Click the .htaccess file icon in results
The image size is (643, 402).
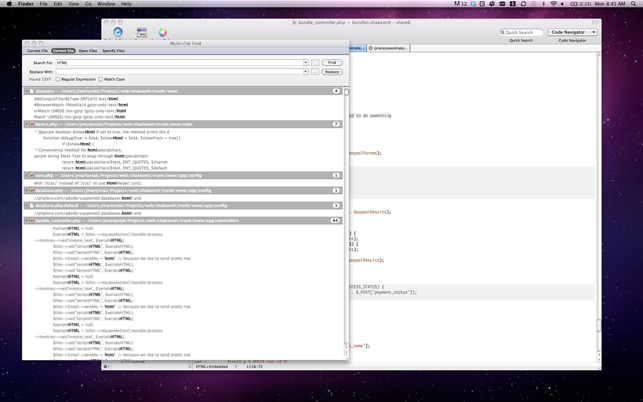(32, 91)
